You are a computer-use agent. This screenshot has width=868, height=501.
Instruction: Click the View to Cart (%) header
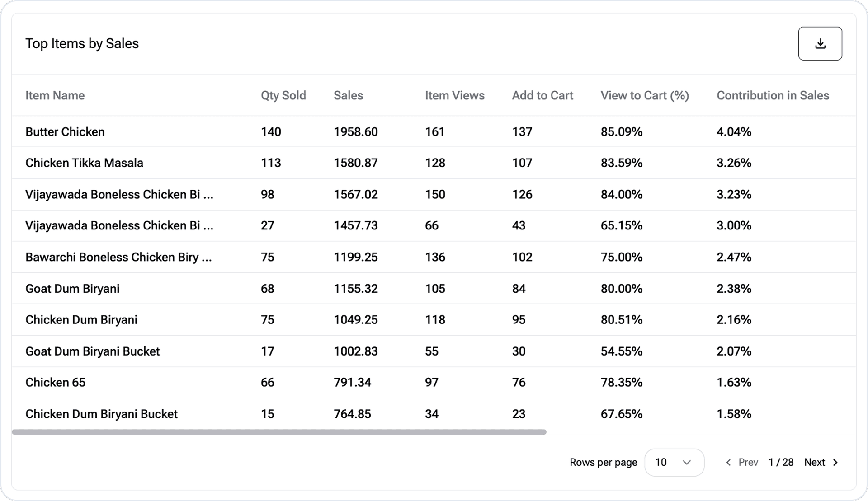(645, 95)
